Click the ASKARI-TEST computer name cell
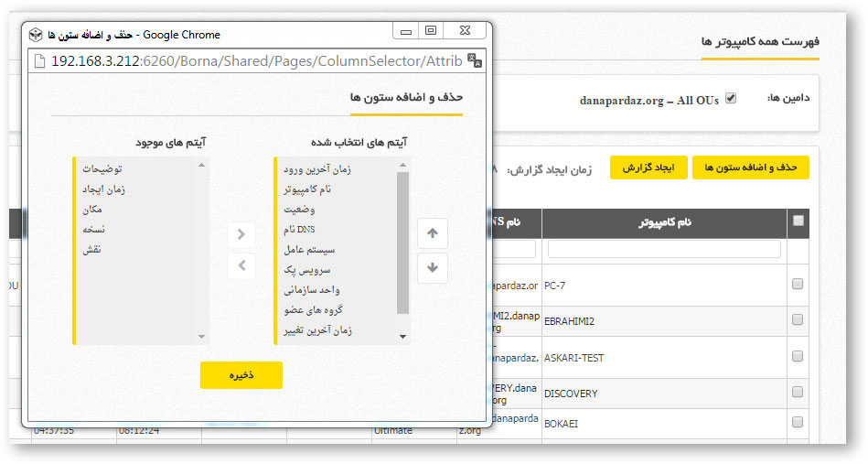 [x=664, y=358]
